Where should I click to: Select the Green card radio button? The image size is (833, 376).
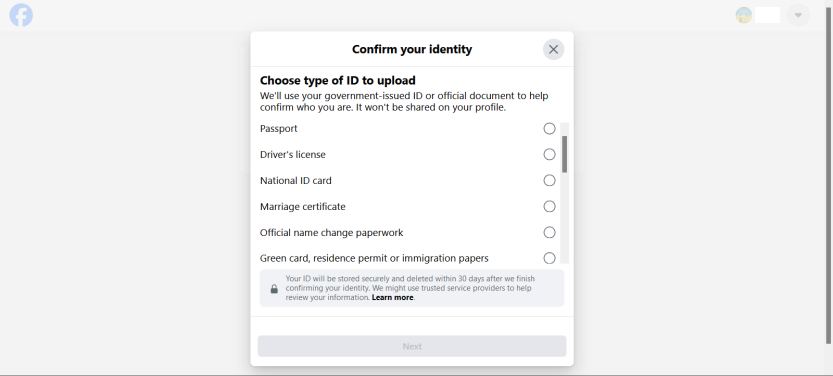(549, 258)
